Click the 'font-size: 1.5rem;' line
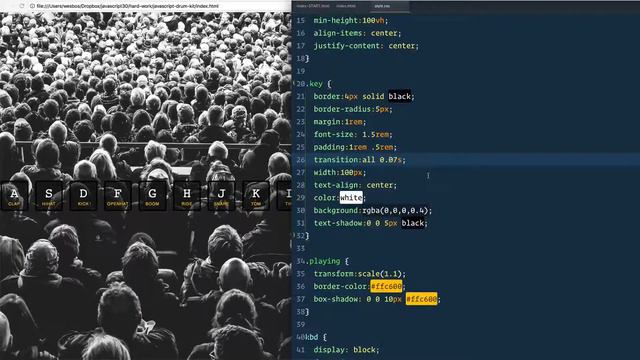 click(x=353, y=134)
